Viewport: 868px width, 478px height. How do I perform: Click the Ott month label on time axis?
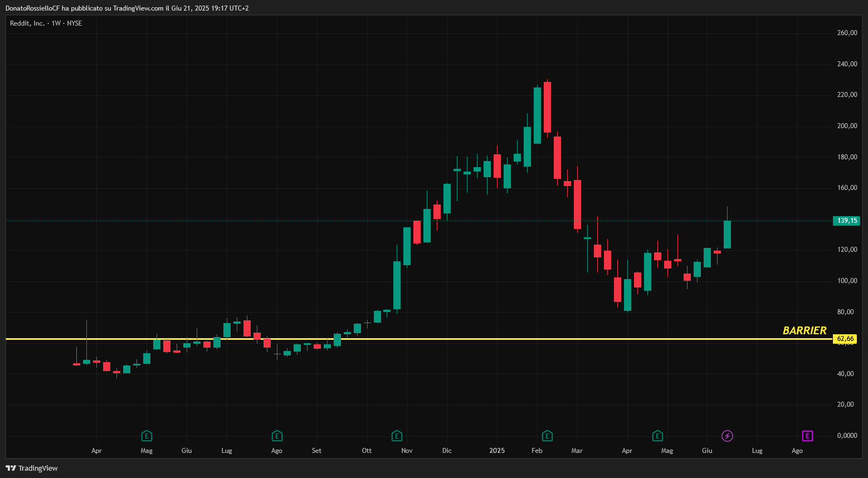coord(367,451)
